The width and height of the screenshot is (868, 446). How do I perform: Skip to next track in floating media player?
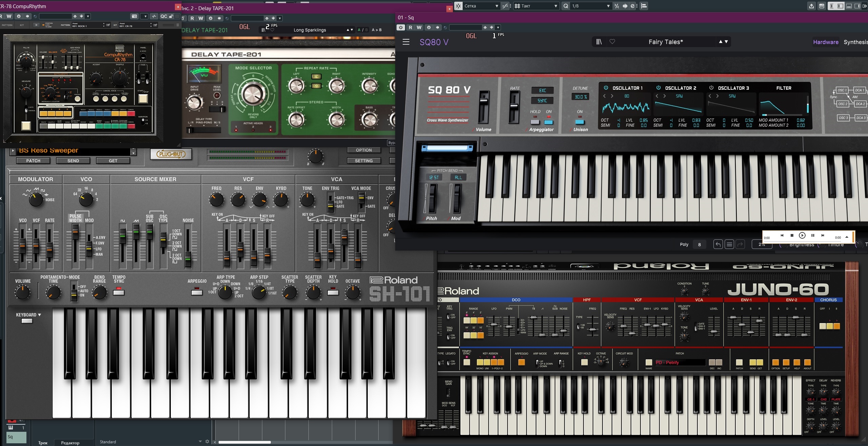823,235
